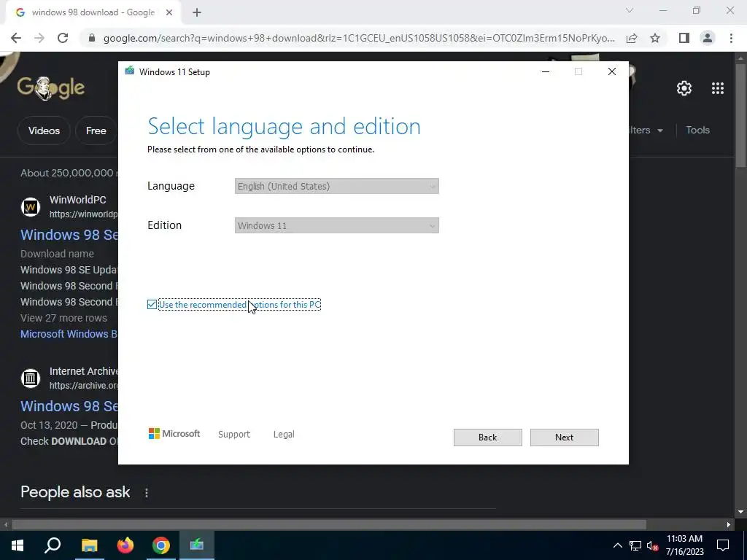Open a new Chrome tab

point(197,13)
